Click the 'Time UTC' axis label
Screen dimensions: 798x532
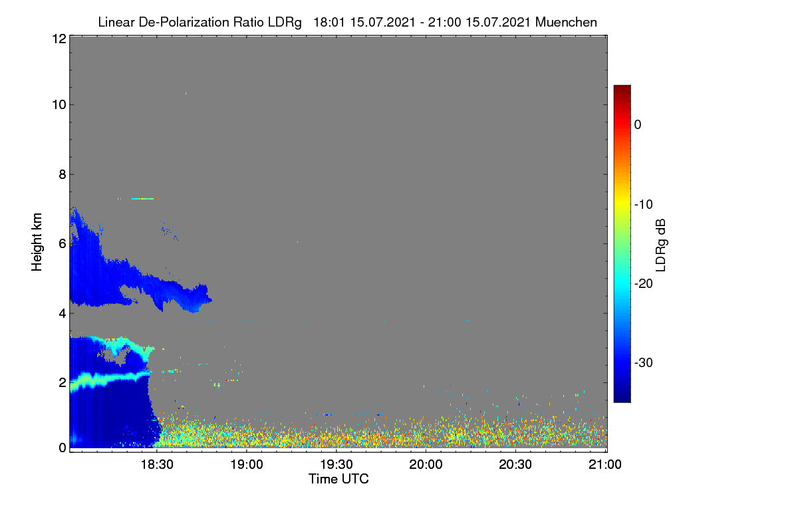[338, 479]
